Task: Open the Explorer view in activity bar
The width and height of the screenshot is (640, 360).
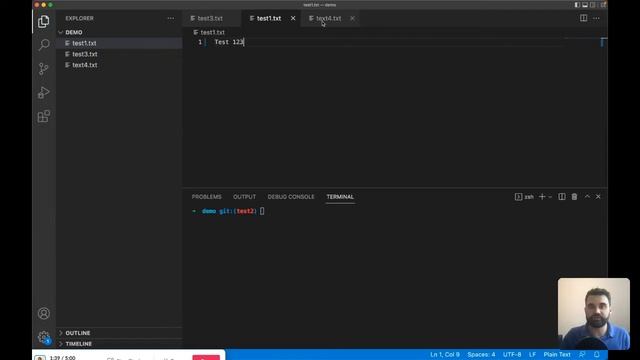Action: pyautogui.click(x=44, y=21)
